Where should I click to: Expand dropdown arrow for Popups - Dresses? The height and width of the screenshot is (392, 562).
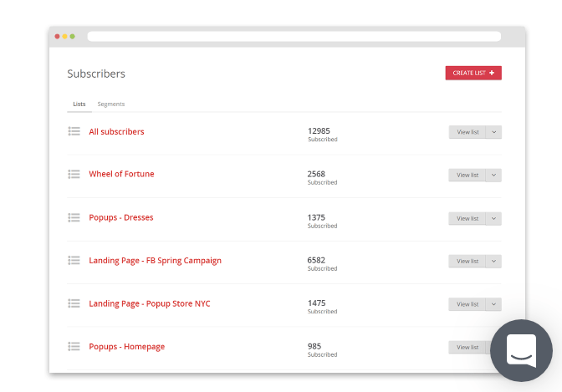click(x=493, y=218)
